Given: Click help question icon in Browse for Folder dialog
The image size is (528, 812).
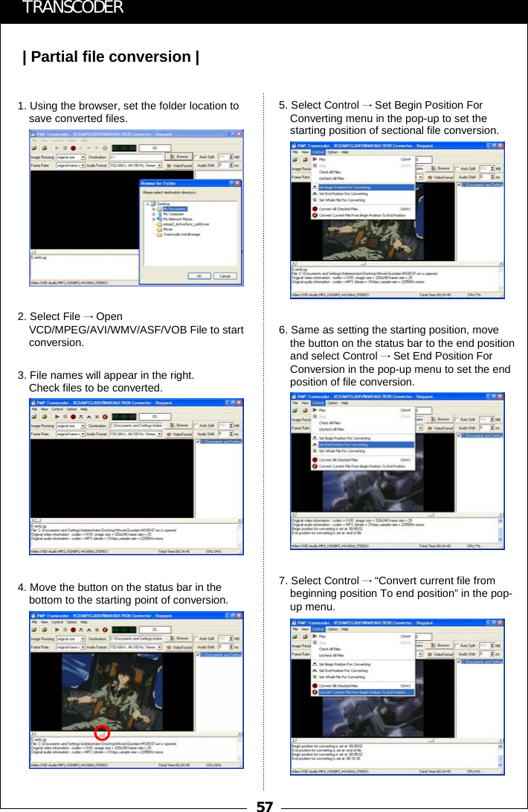Looking at the screenshot, I should click(232, 183).
